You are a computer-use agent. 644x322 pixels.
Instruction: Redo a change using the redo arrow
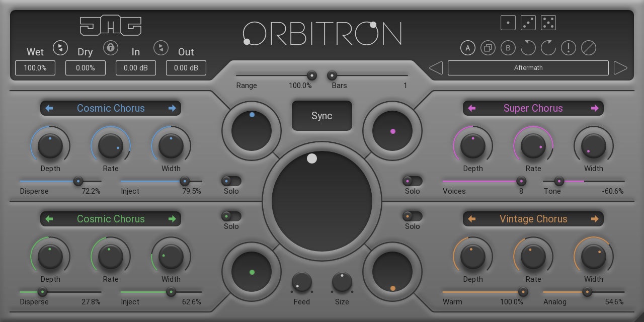tap(548, 48)
